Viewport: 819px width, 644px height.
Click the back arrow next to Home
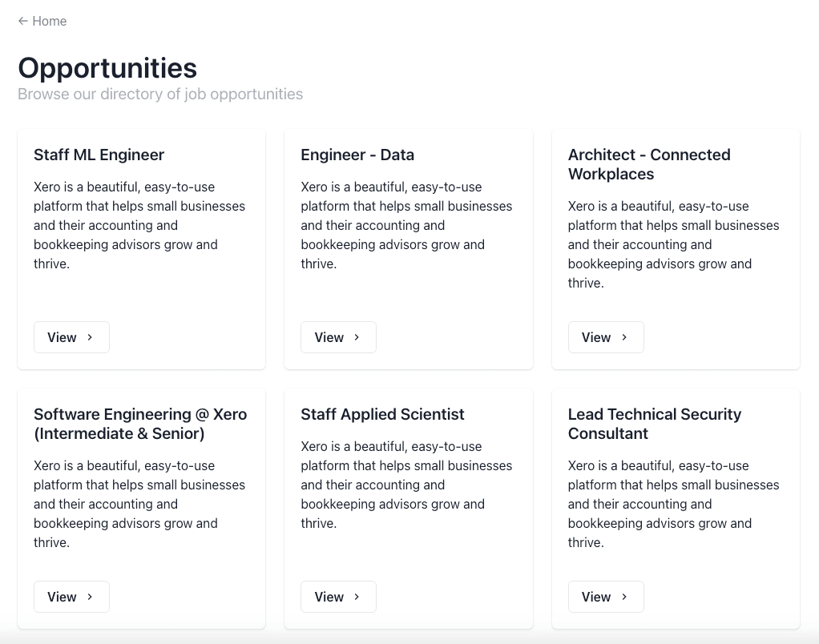pos(23,21)
